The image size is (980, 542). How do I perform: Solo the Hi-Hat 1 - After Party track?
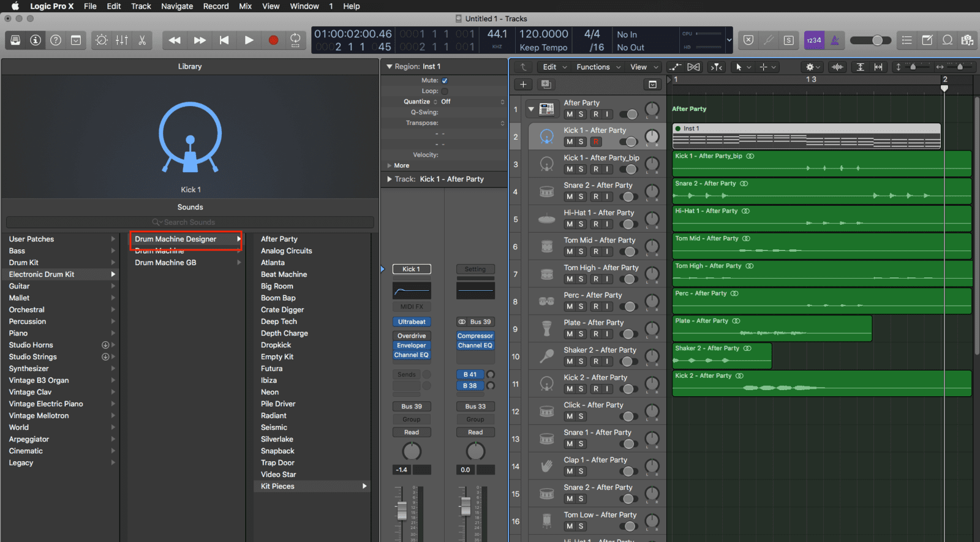click(x=581, y=224)
